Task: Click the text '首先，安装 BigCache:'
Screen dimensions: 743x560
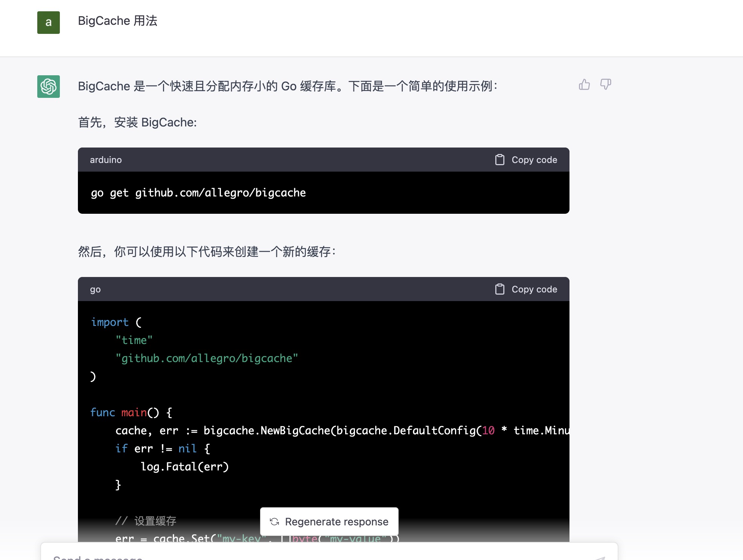Action: pyautogui.click(x=137, y=122)
